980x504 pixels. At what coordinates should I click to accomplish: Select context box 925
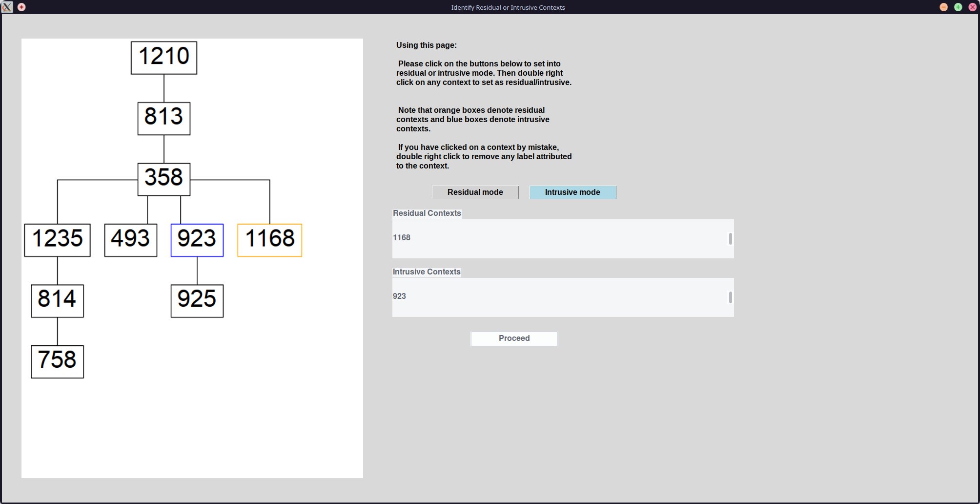click(x=197, y=301)
